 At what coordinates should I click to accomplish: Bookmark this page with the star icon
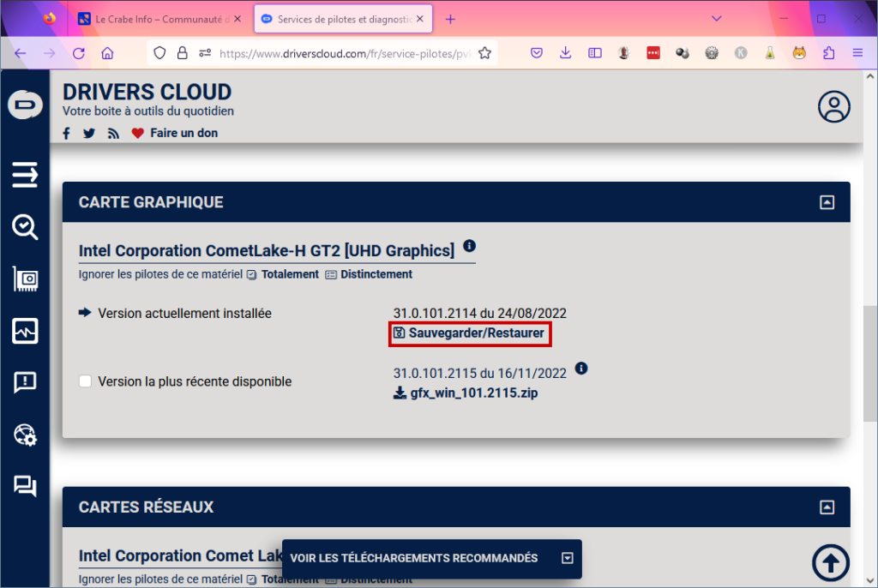pos(485,53)
